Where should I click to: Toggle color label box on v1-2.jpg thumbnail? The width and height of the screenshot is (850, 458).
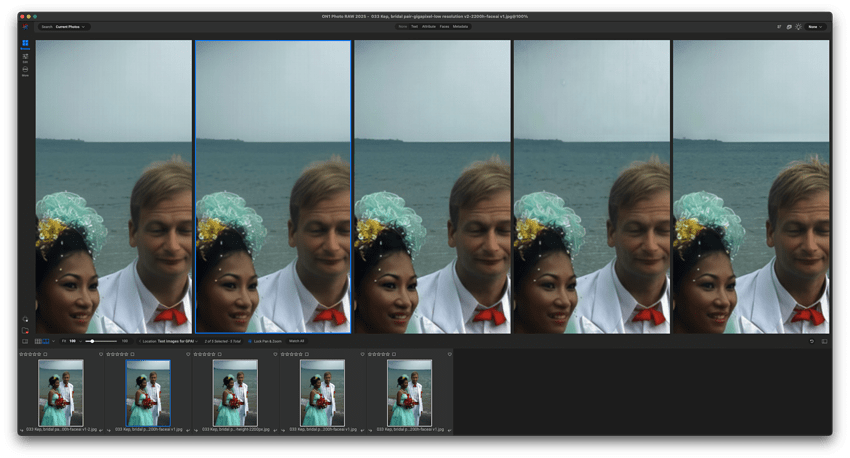(46, 354)
